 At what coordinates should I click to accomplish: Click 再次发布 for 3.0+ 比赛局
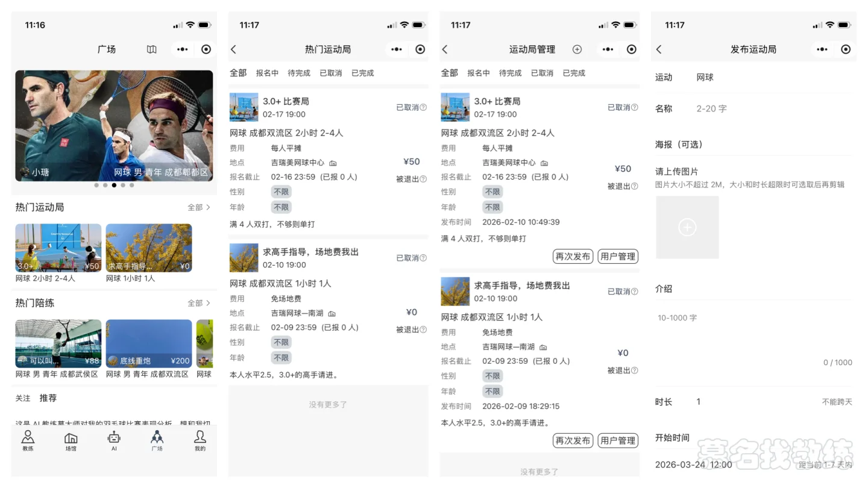(573, 257)
